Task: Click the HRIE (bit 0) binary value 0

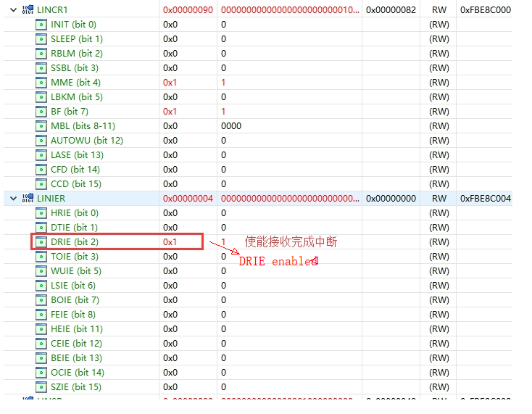Action: [223, 213]
